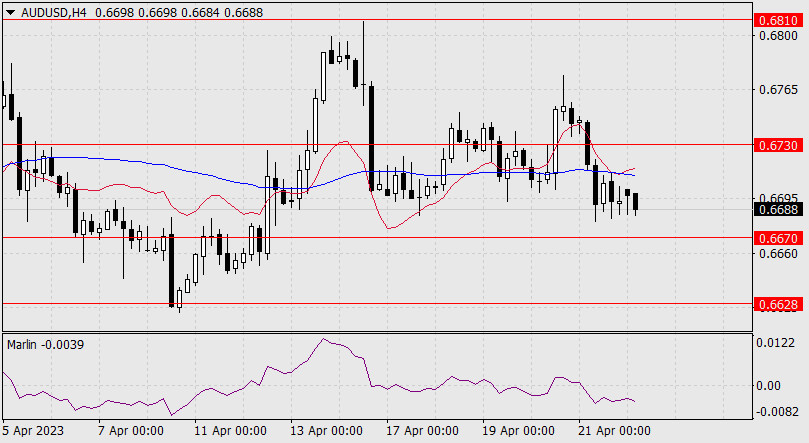Click the 0.6670 red price label
809x443 pixels.
(x=779, y=238)
